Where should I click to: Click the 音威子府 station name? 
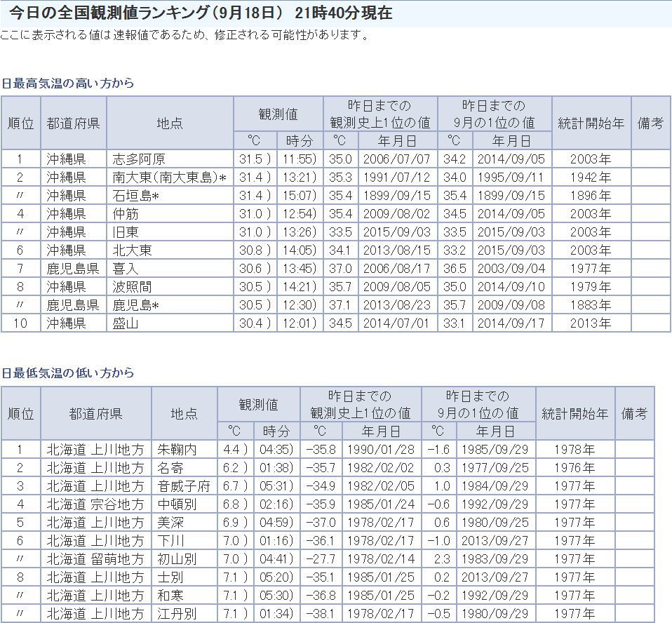point(182,486)
